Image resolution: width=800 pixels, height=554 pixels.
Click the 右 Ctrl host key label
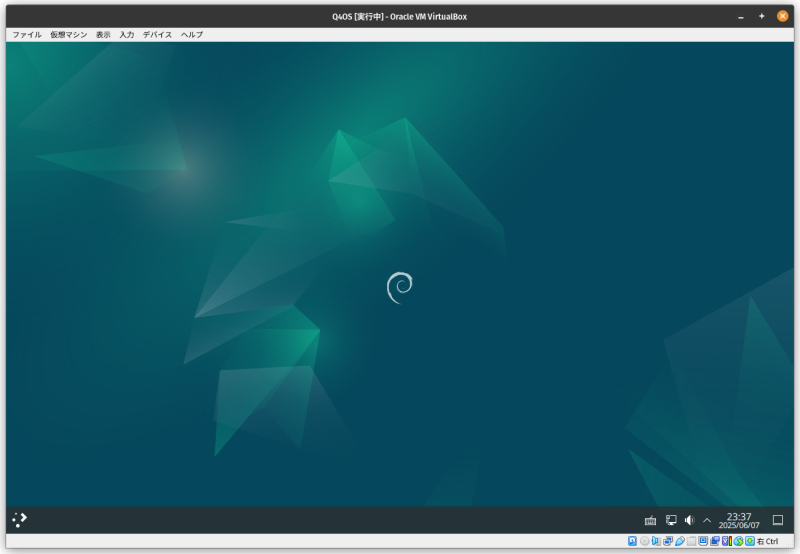pos(767,541)
